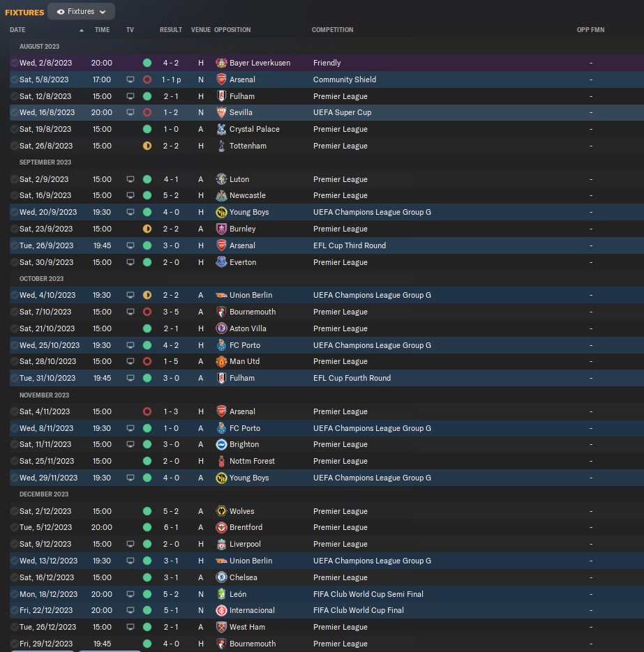This screenshot has height=652, width=644.
Task: Open the 6 - 1 result against Brentford
Action: (x=170, y=527)
